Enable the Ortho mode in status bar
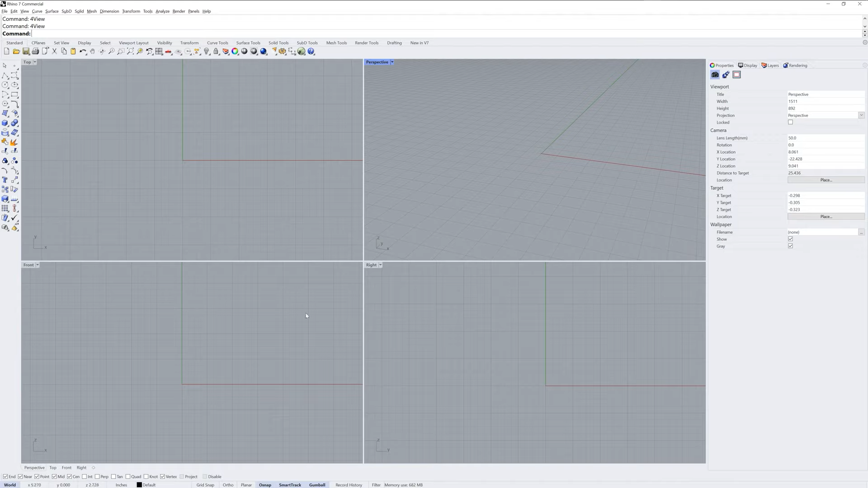The width and height of the screenshot is (868, 488). point(228,484)
